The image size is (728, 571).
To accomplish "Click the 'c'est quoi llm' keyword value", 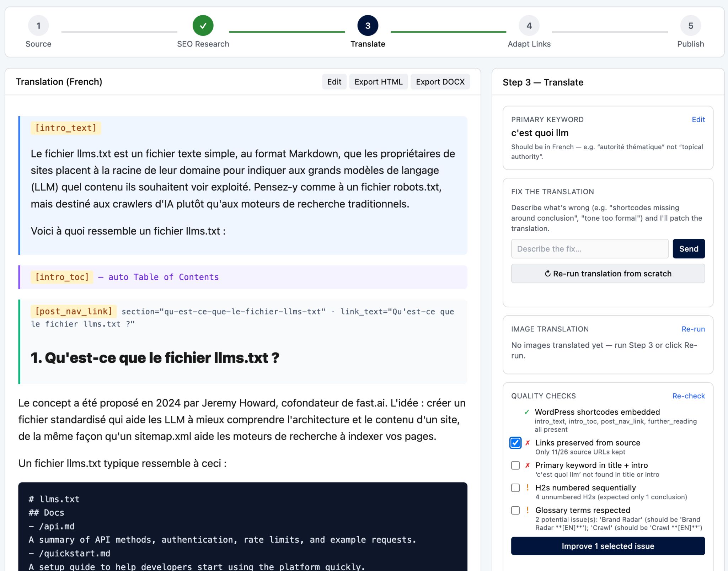I will (x=540, y=133).
